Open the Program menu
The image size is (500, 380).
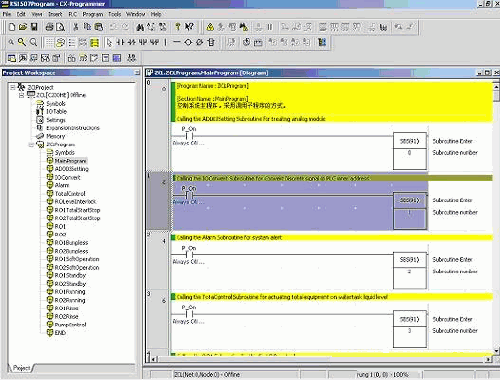click(93, 14)
